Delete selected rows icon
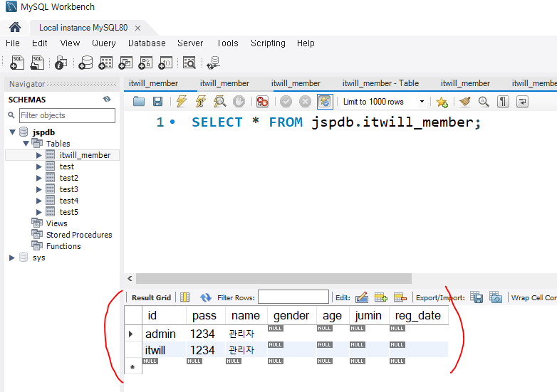557x392 pixels. [400, 297]
